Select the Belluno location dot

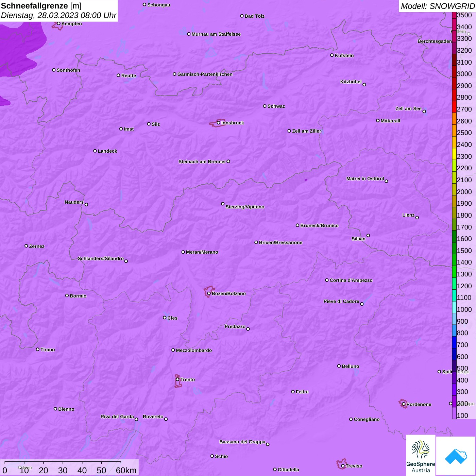[x=339, y=366]
